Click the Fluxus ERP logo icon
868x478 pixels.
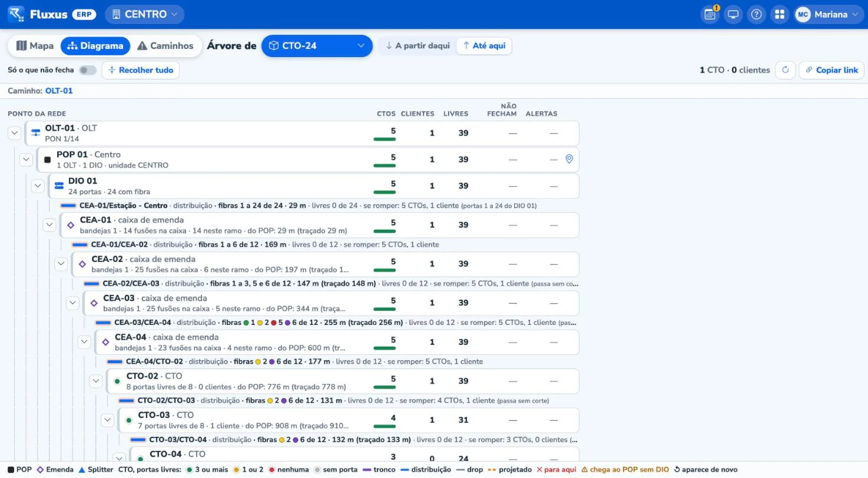click(x=16, y=14)
